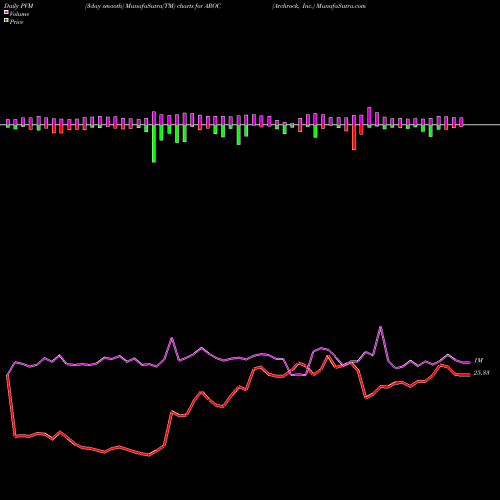Screen dimensions: 500x500
Task: Click the '1M' volume line end label
Action: point(478,361)
